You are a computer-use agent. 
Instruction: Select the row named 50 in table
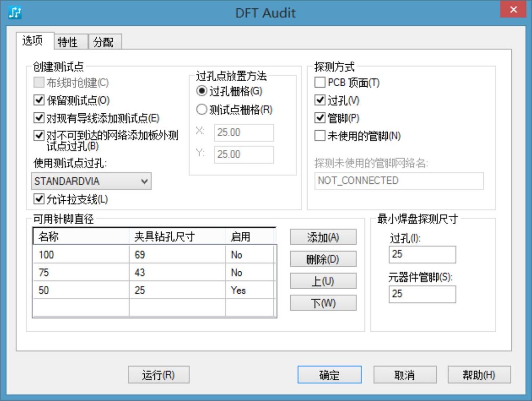(x=81, y=290)
